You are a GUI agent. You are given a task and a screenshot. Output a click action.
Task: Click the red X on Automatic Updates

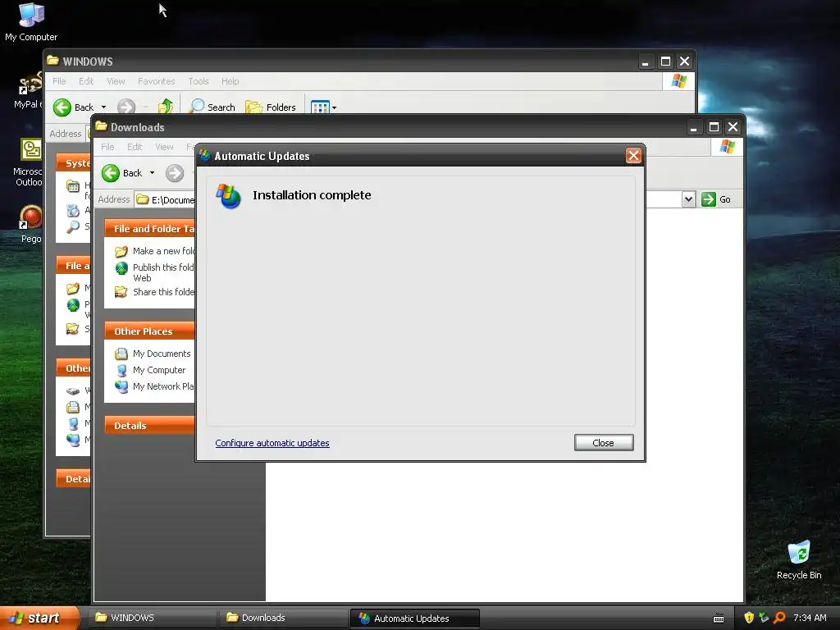(x=633, y=155)
